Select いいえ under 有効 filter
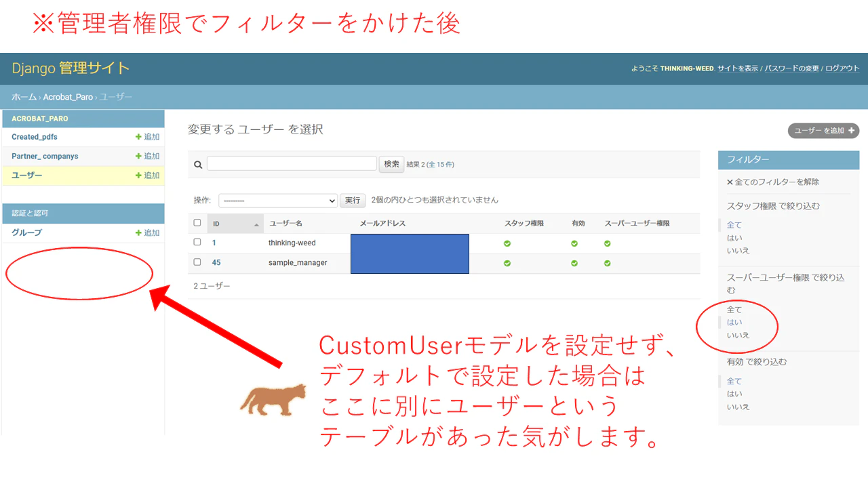 pos(738,407)
